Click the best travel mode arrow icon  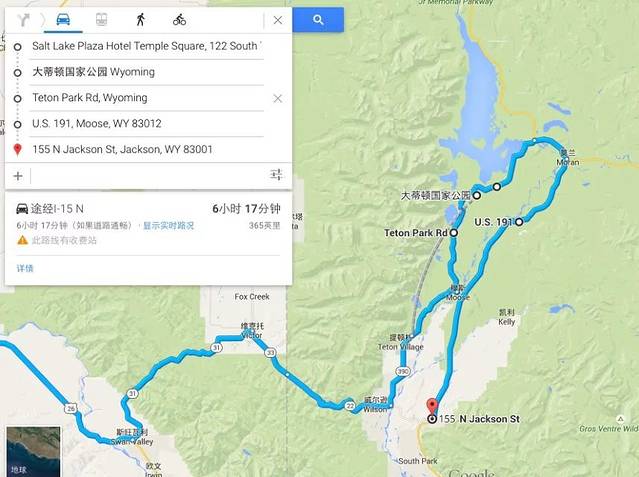pyautogui.click(x=24, y=20)
